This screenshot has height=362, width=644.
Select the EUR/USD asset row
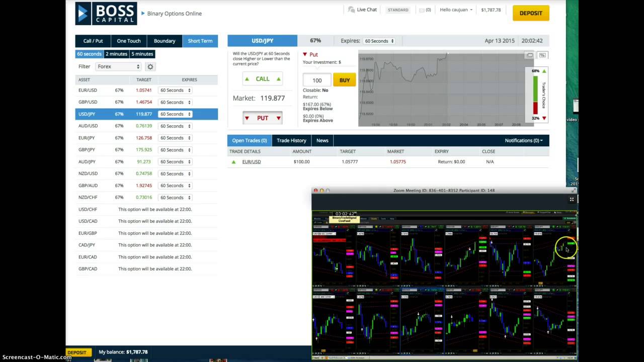146,90
